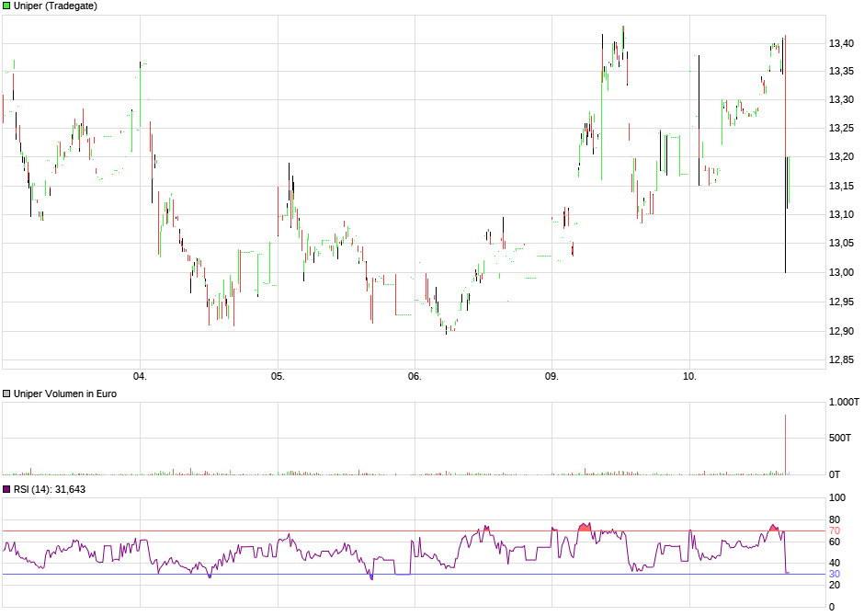
Task: Click the 13,05 price axis label
Action: (x=841, y=243)
